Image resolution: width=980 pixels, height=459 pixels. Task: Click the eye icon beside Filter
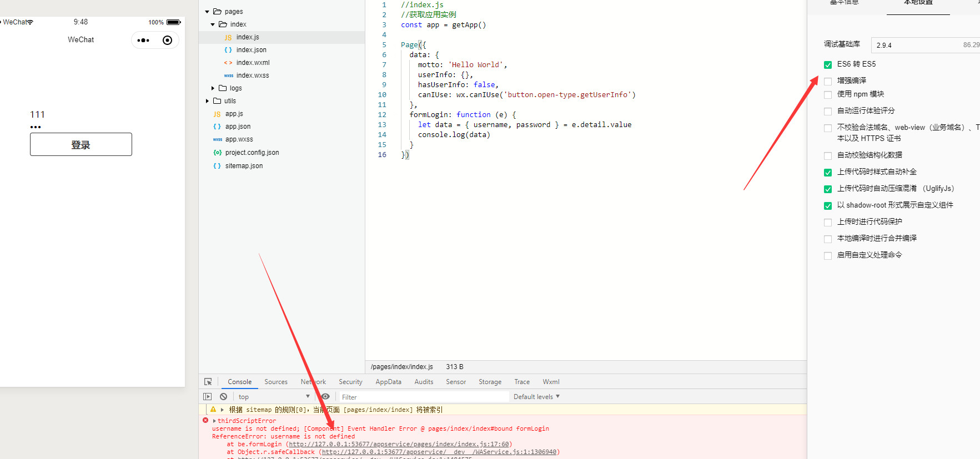point(326,397)
